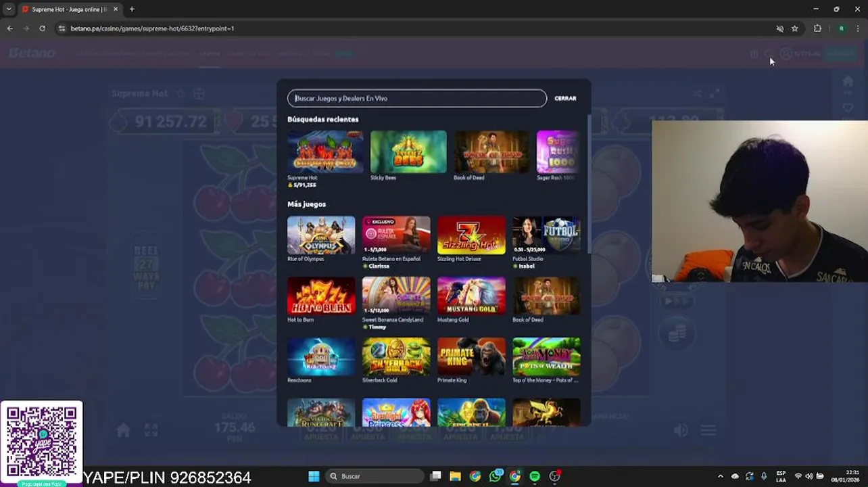
Task: Click the taskbar Buscar search box
Action: click(375, 476)
